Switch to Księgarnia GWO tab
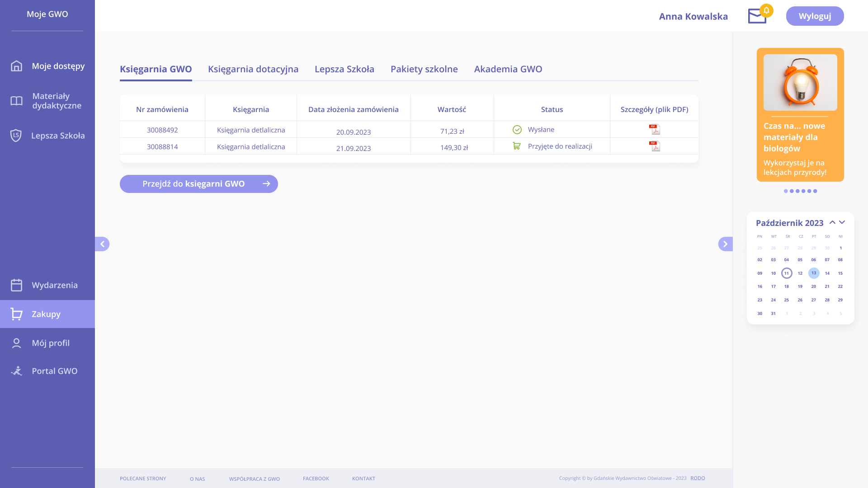868x488 pixels. pos(156,69)
